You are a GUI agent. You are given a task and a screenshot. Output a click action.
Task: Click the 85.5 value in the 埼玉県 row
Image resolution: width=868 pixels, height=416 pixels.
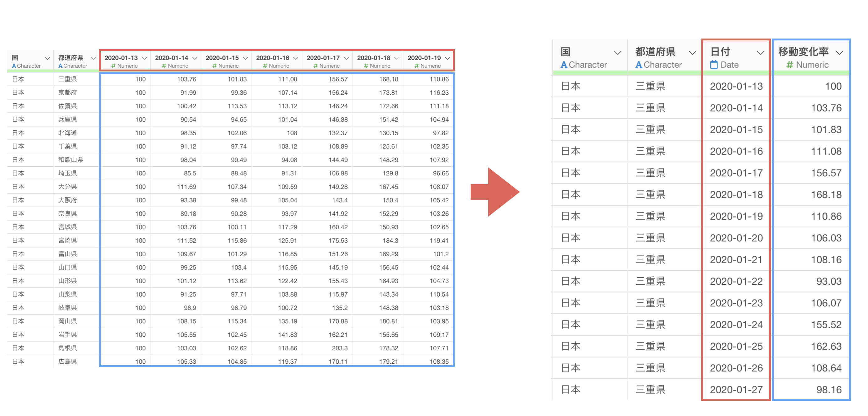190,174
